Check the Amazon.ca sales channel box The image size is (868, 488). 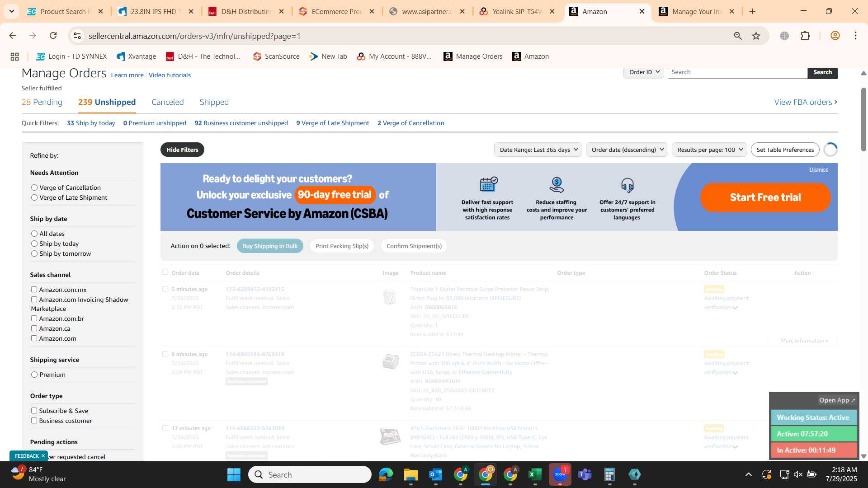point(34,328)
